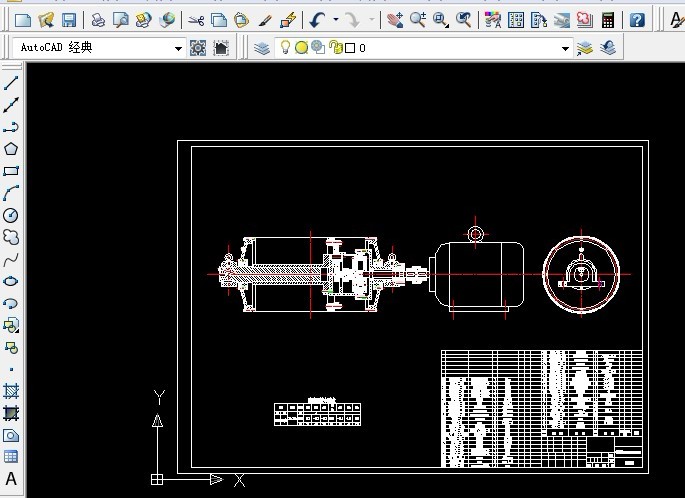Select the Multiline Text tool

tap(11, 479)
